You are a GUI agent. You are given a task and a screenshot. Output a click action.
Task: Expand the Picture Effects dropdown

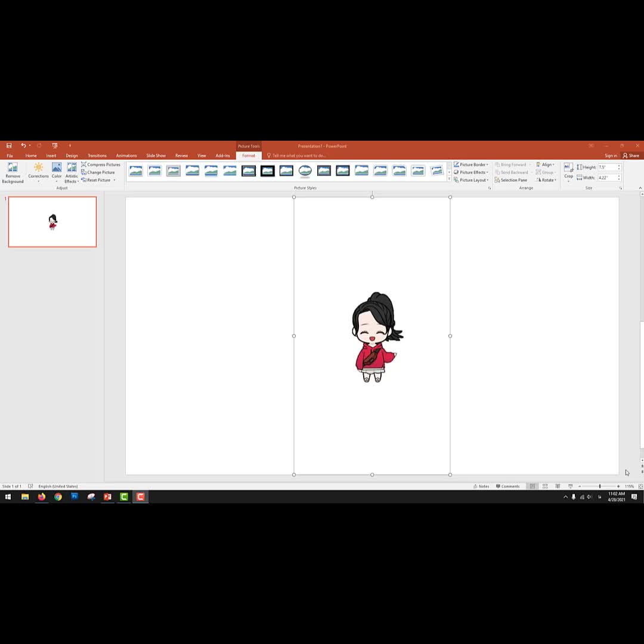click(x=471, y=172)
